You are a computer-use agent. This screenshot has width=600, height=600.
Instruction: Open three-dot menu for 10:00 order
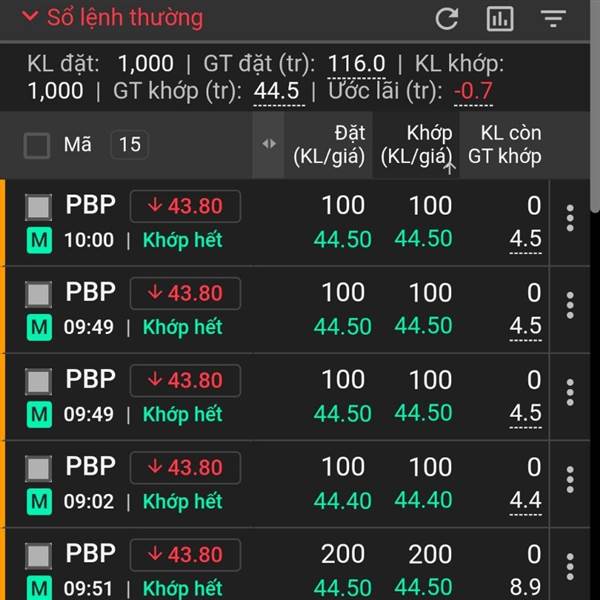[x=570, y=218]
